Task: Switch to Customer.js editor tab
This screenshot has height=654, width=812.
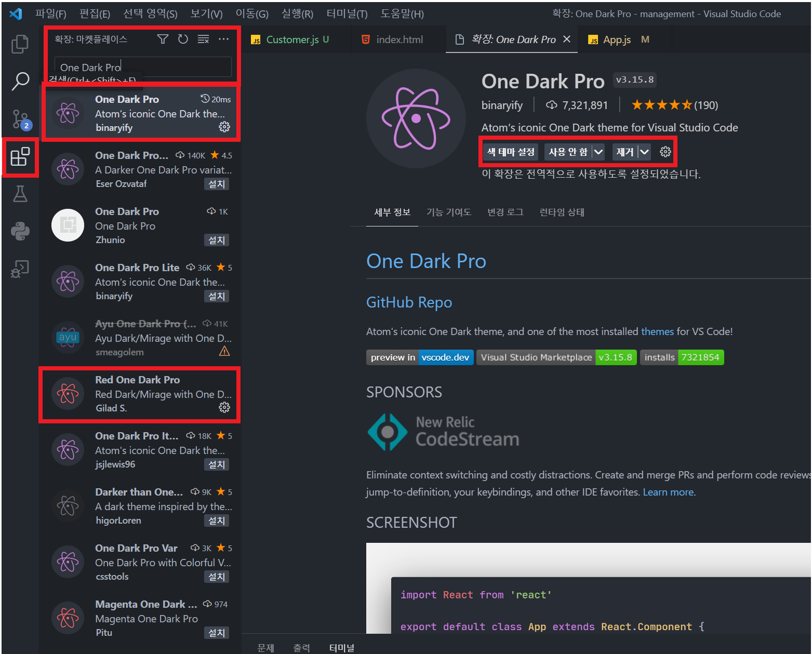Action: click(297, 39)
